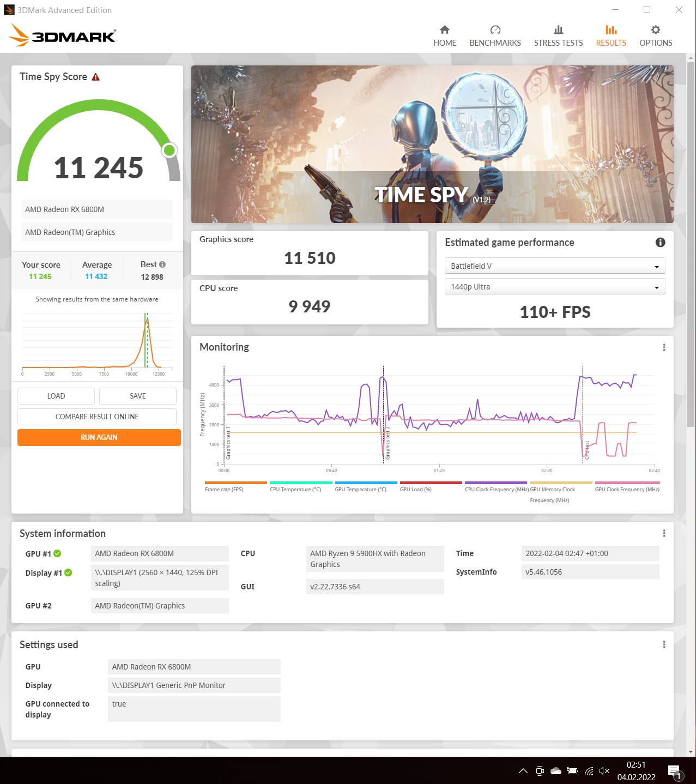Click the scrollbar up arrow
The width and height of the screenshot is (696, 784).
(x=691, y=57)
